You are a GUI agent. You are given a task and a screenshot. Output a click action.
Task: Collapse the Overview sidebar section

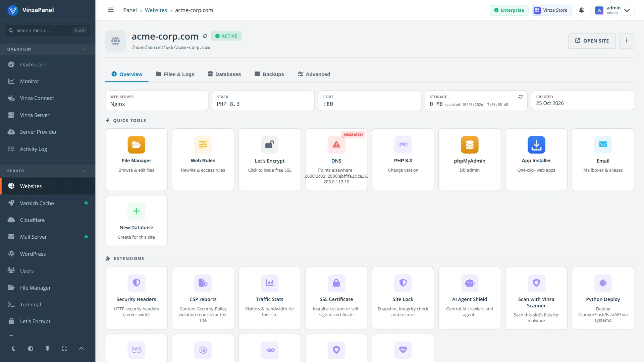48,49
